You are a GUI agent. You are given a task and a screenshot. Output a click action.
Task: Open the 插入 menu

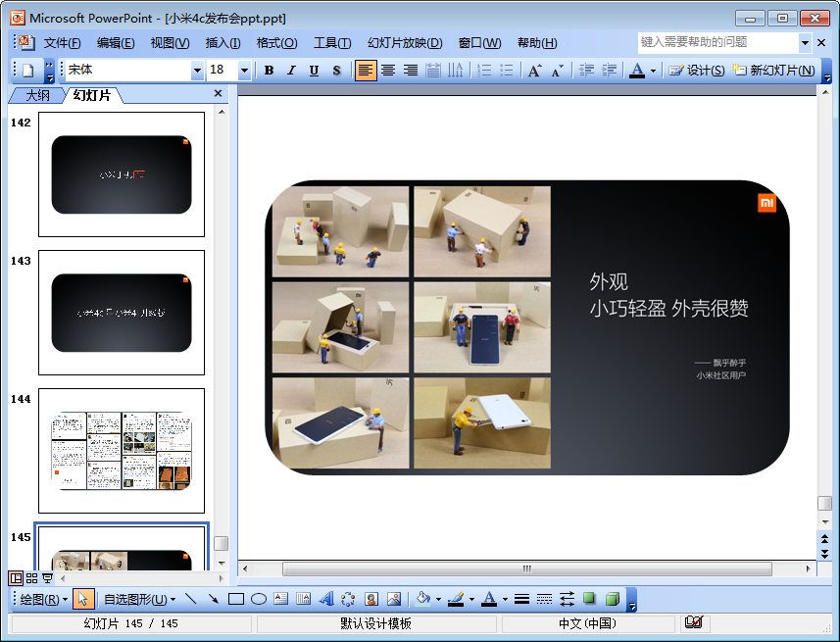(x=222, y=43)
